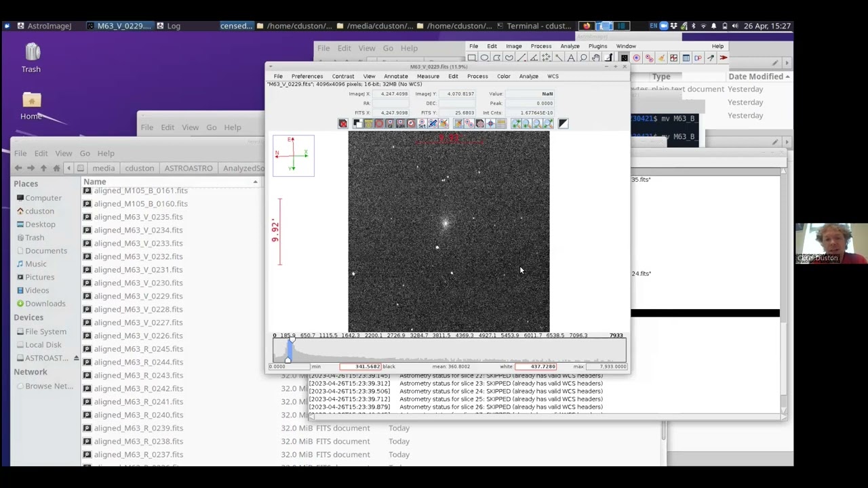
Task: Select the Straight line tool
Action: (x=522, y=58)
